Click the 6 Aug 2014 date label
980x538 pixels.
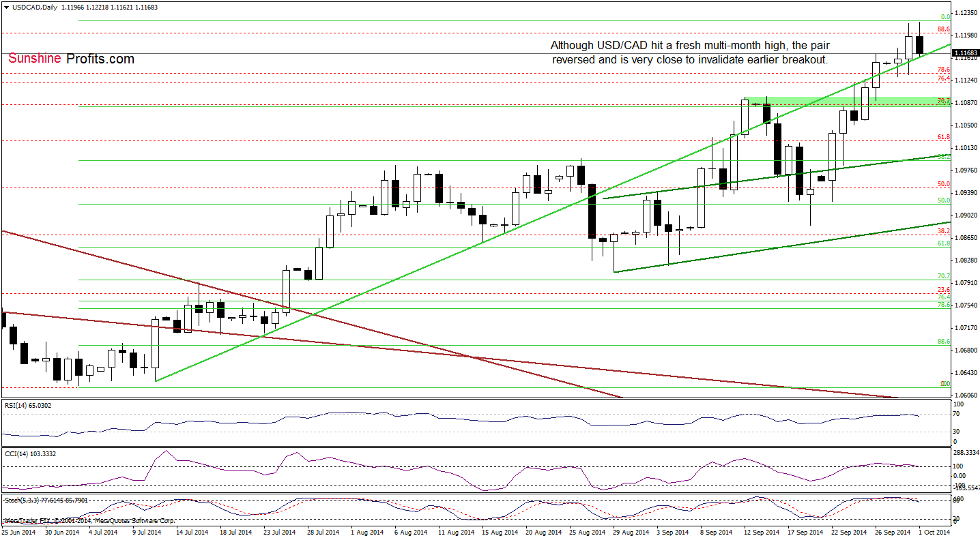click(412, 532)
